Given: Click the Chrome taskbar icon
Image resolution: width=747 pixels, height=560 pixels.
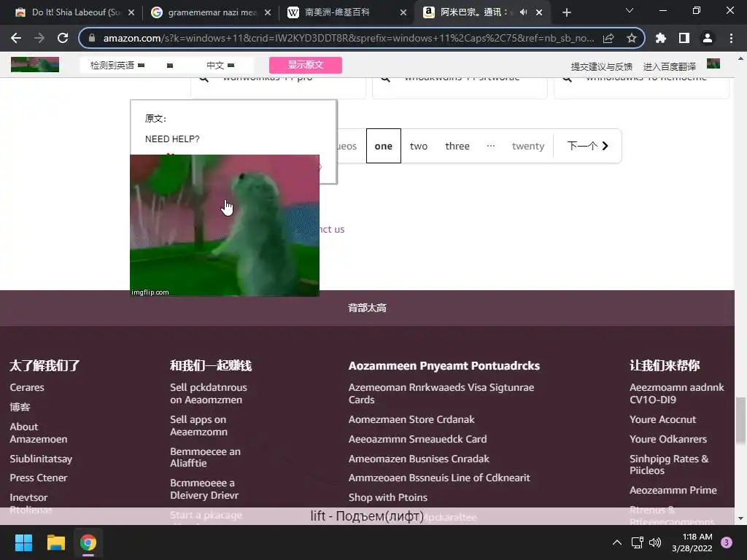Looking at the screenshot, I should (88, 542).
